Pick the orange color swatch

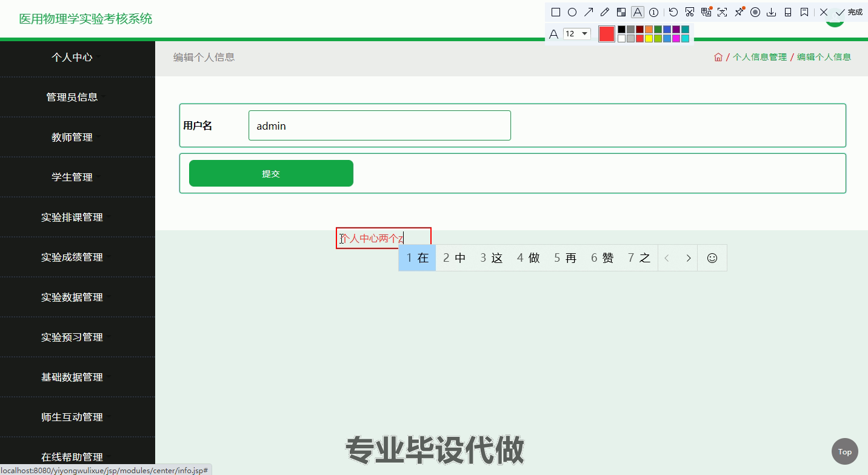point(649,29)
